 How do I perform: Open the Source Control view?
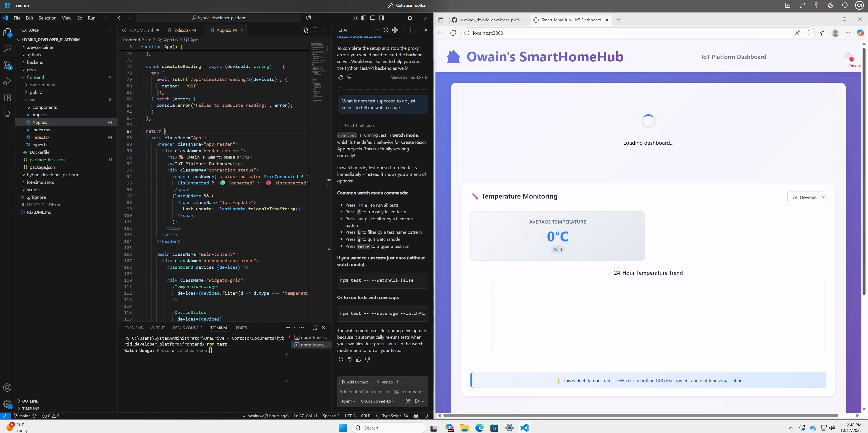7,65
